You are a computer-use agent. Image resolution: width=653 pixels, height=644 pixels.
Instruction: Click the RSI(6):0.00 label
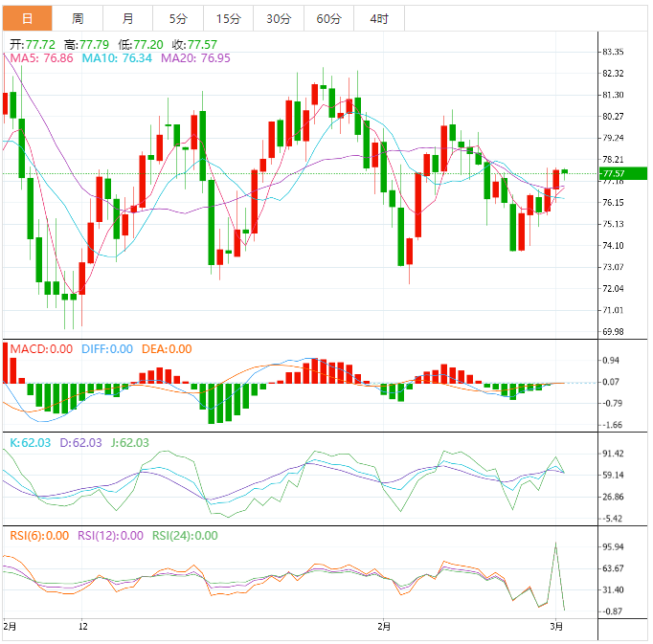tap(39, 536)
